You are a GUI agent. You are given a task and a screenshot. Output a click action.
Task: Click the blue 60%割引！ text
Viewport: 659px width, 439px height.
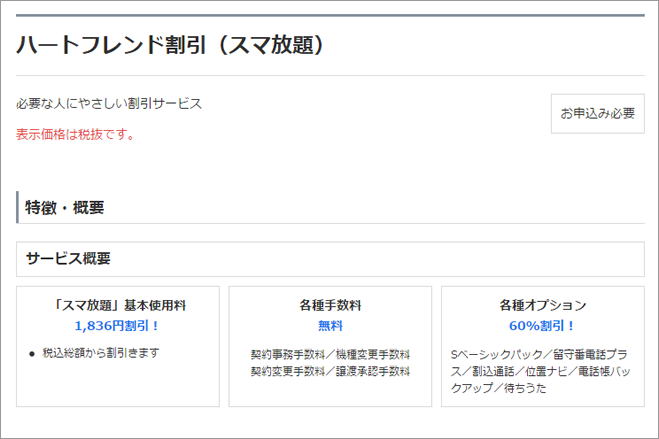click(542, 326)
